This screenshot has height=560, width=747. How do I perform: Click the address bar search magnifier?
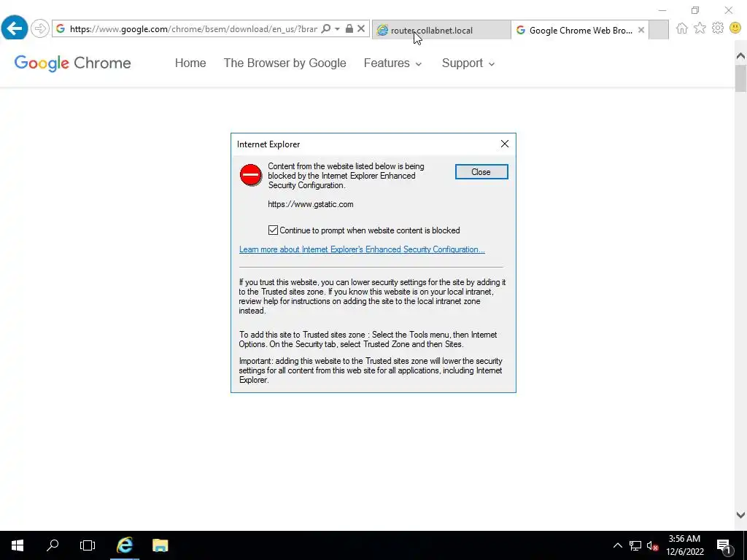326,29
